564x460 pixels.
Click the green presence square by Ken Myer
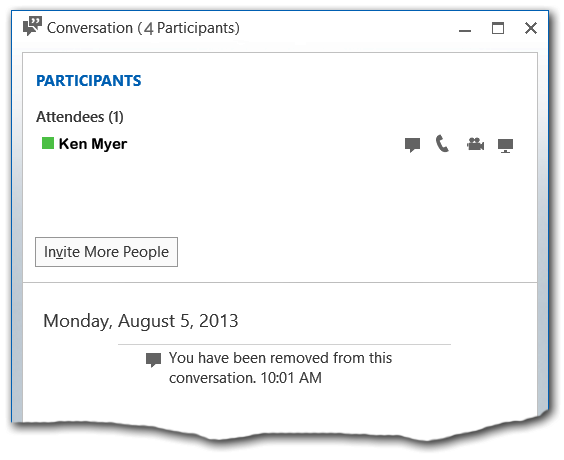pyautogui.click(x=48, y=143)
